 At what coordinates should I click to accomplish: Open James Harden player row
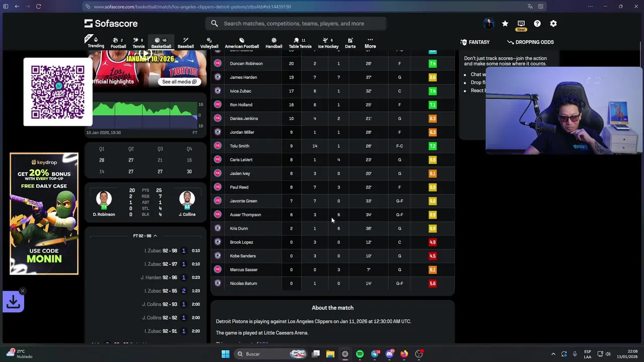click(x=333, y=77)
